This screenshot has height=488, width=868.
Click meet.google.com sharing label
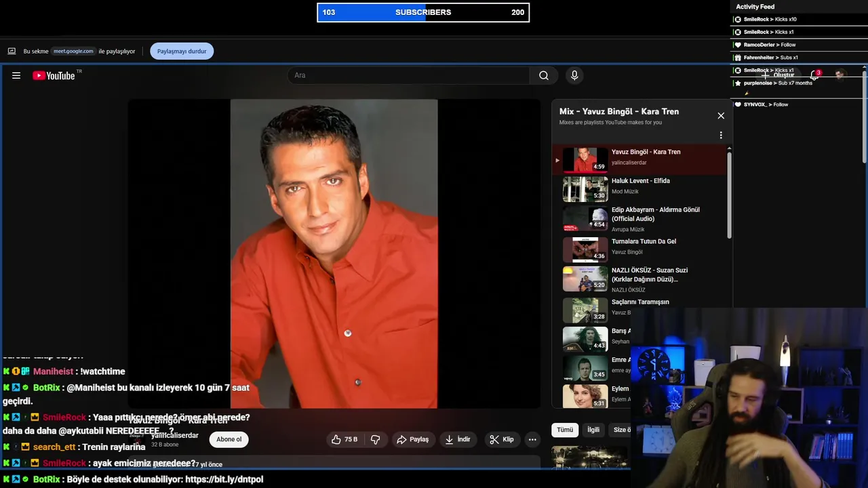[x=73, y=51]
